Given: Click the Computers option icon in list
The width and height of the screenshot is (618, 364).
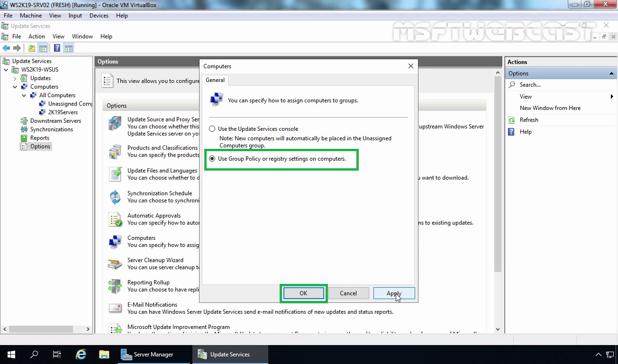Looking at the screenshot, I should pos(115,241).
